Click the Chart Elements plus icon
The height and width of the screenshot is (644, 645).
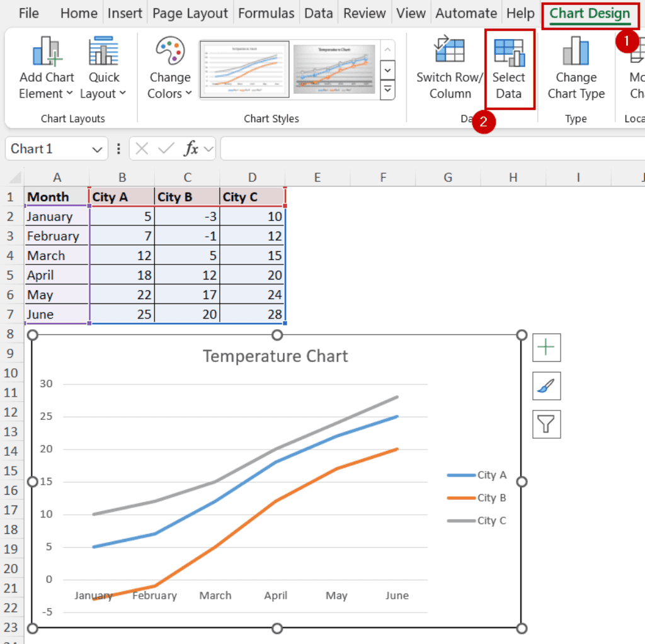(x=546, y=347)
